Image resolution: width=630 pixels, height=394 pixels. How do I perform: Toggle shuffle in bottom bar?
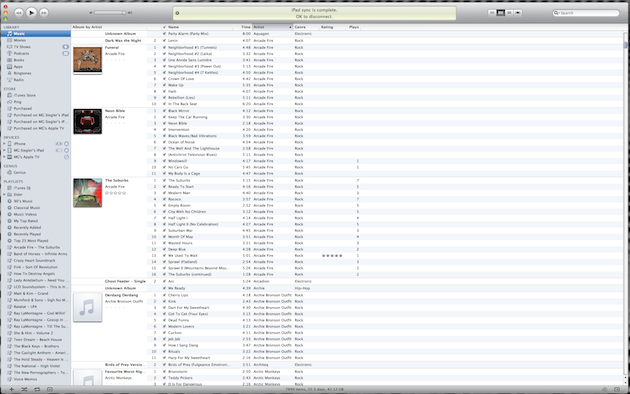pyautogui.click(x=24, y=389)
